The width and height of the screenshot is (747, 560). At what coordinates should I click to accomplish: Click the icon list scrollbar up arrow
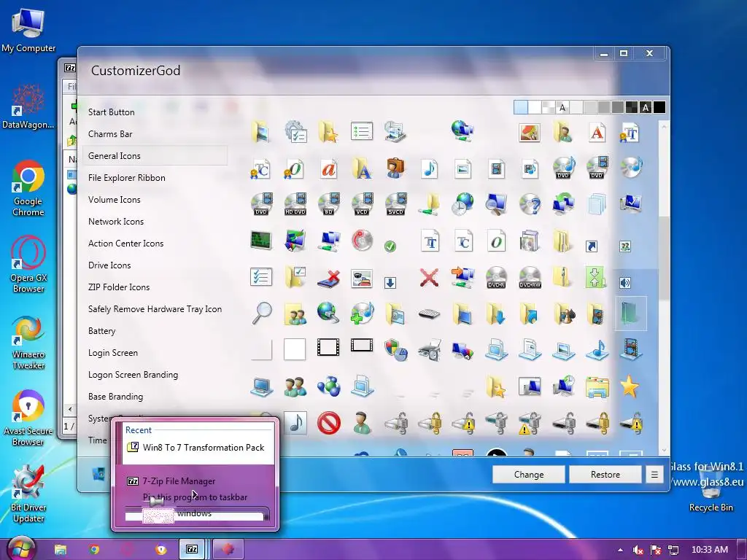664,127
